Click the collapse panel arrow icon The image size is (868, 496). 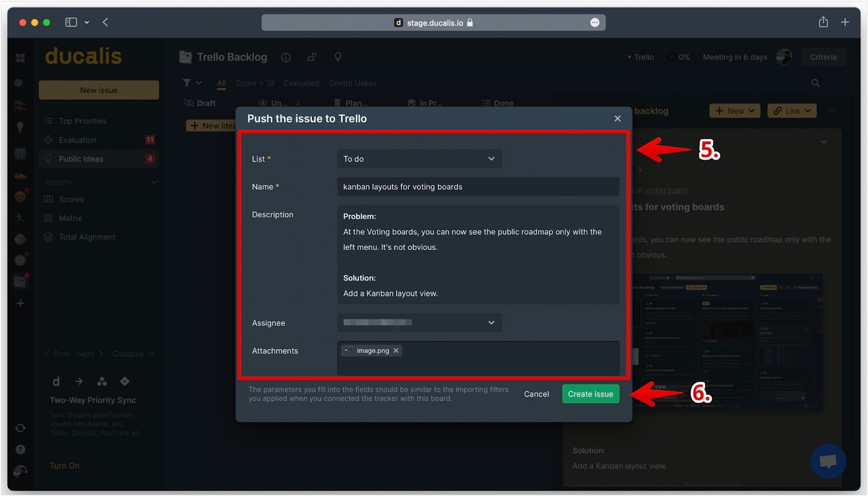pyautogui.click(x=832, y=111)
